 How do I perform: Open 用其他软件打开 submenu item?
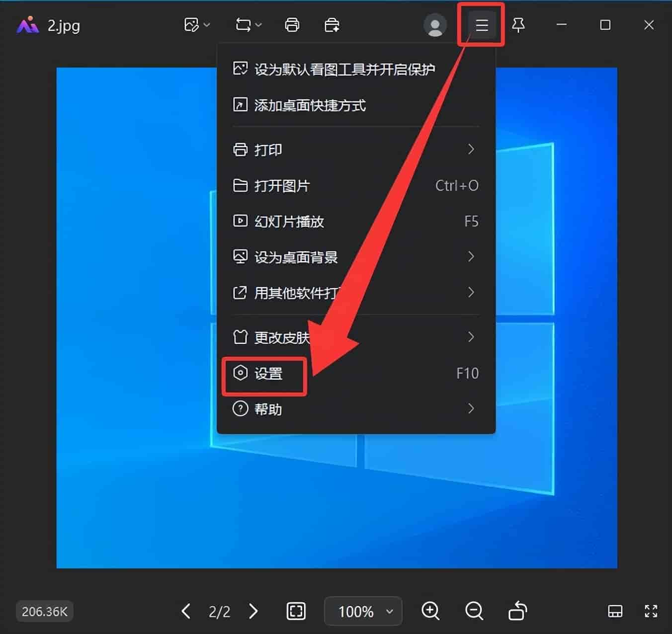(356, 293)
